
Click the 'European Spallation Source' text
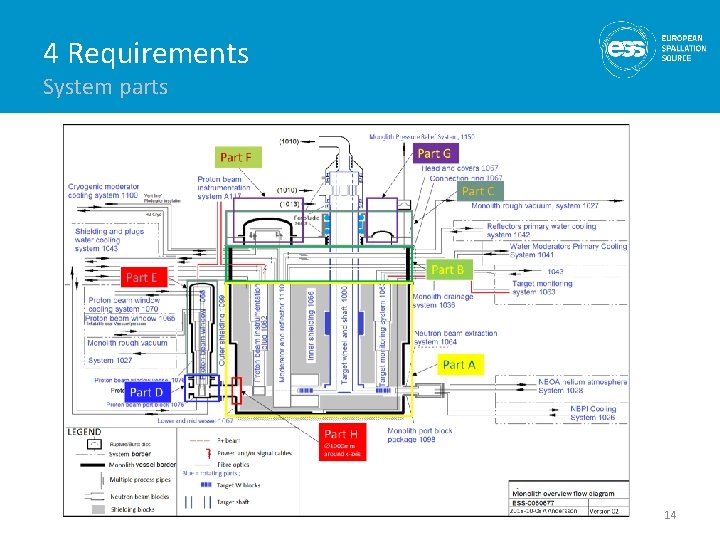tap(684, 48)
